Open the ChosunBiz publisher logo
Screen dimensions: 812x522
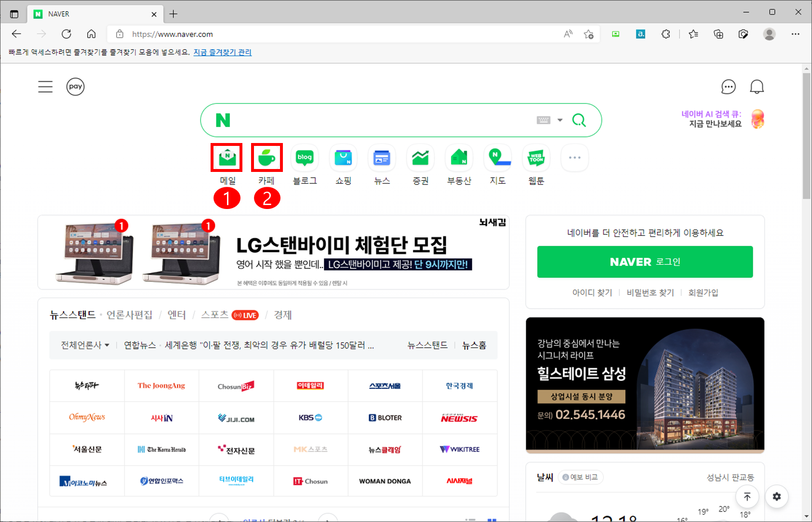[236, 386]
